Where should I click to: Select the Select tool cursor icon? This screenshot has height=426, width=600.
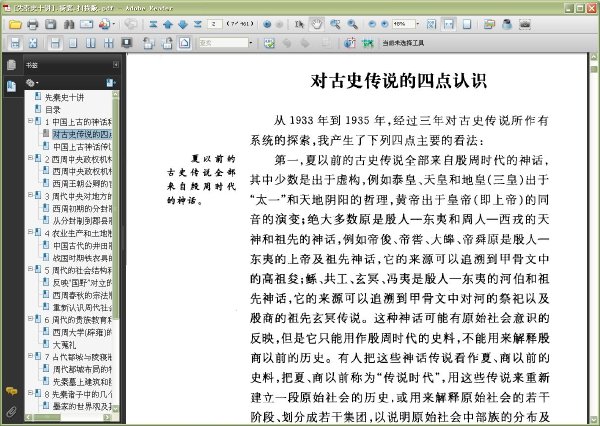pos(299,24)
